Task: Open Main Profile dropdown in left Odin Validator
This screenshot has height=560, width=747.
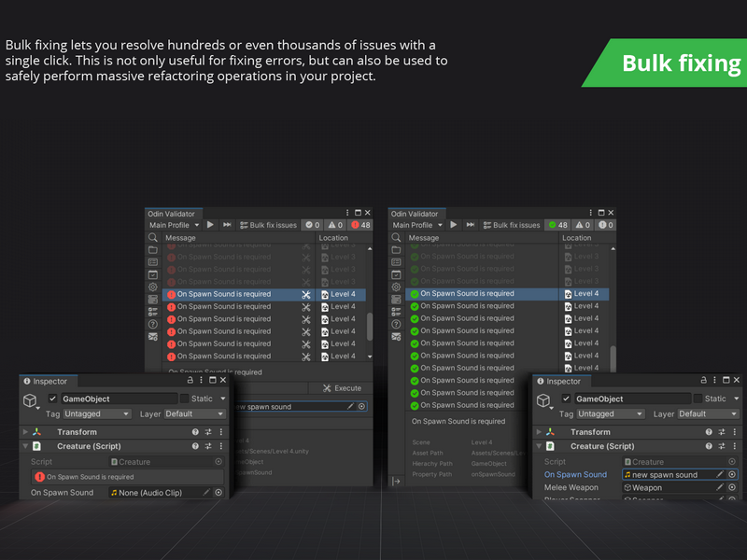Action: [x=174, y=225]
